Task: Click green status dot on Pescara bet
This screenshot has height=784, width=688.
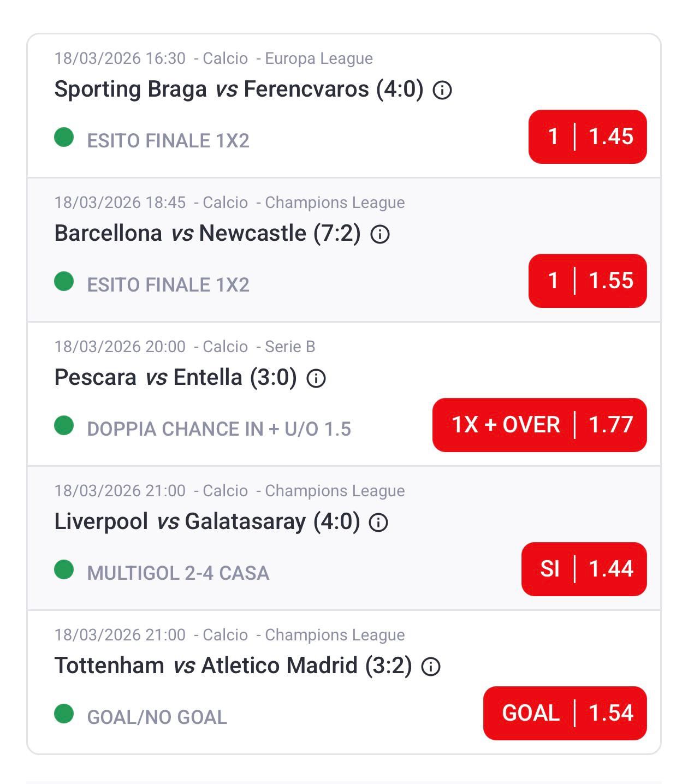Action: [64, 426]
